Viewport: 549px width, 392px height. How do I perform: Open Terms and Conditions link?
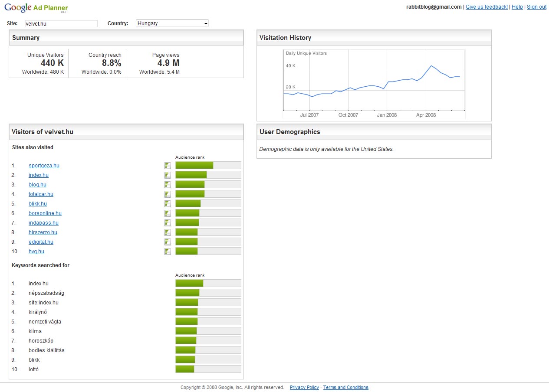pyautogui.click(x=345, y=388)
